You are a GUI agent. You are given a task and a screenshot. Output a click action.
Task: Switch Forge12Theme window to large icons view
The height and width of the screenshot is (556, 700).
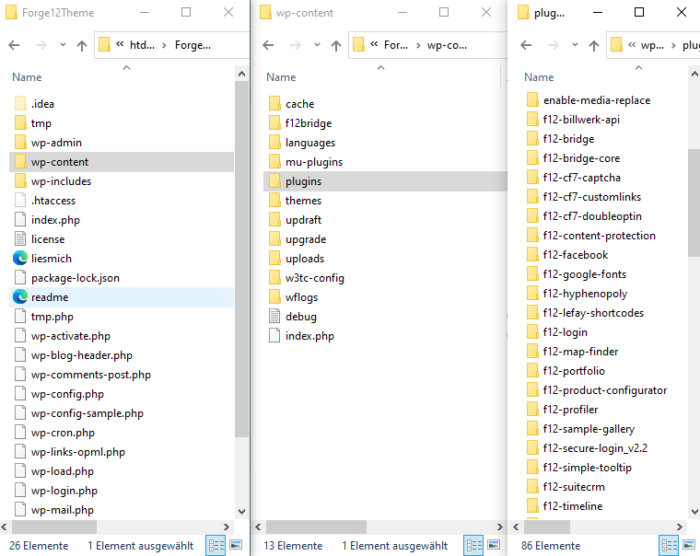[x=236, y=545]
